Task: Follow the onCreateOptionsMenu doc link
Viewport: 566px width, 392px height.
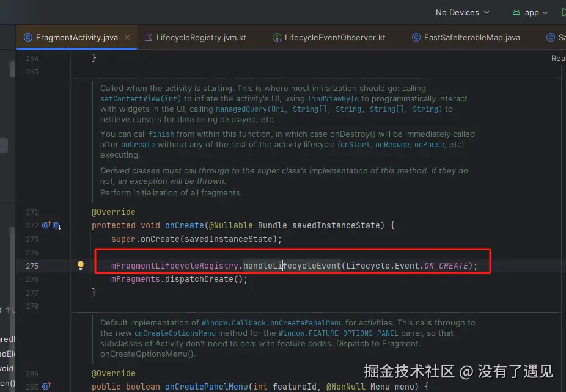Action: click(175, 333)
